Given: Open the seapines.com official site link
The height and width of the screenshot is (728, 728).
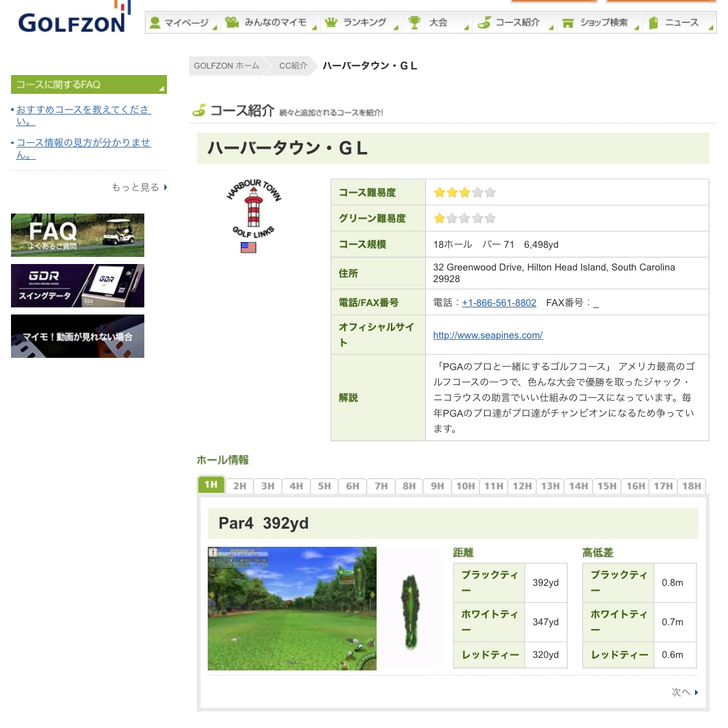Looking at the screenshot, I should click(487, 335).
